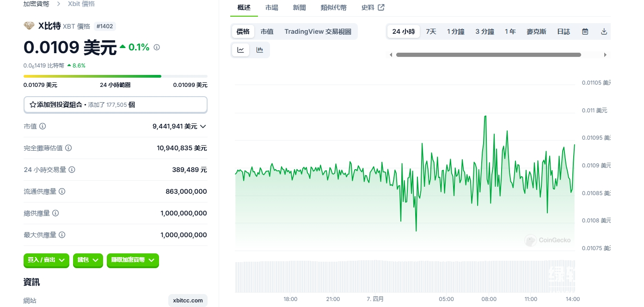
Task: Click the line chart view icon
Action: 240,50
